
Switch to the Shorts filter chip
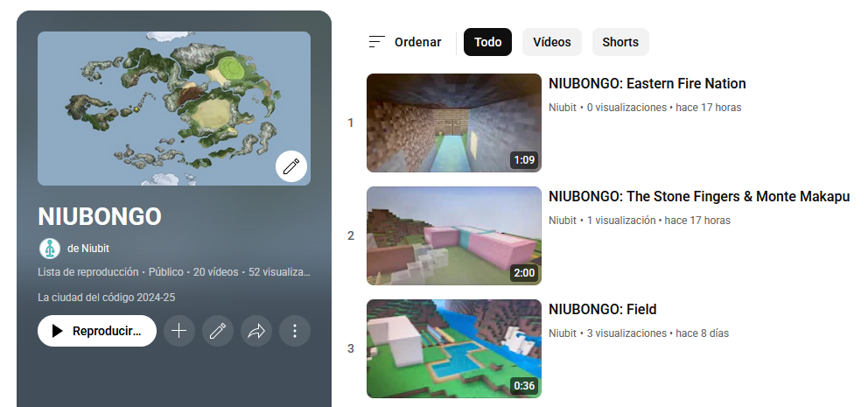click(x=619, y=42)
